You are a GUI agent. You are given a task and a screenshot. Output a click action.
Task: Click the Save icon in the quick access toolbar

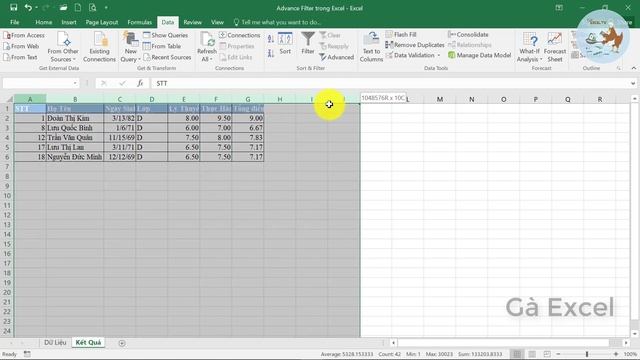13,7
